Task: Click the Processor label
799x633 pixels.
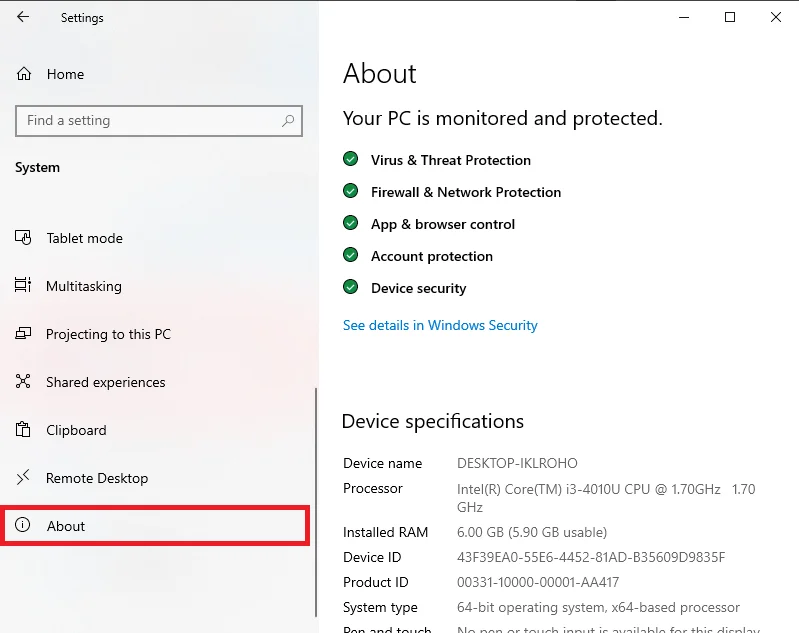Action: [372, 488]
